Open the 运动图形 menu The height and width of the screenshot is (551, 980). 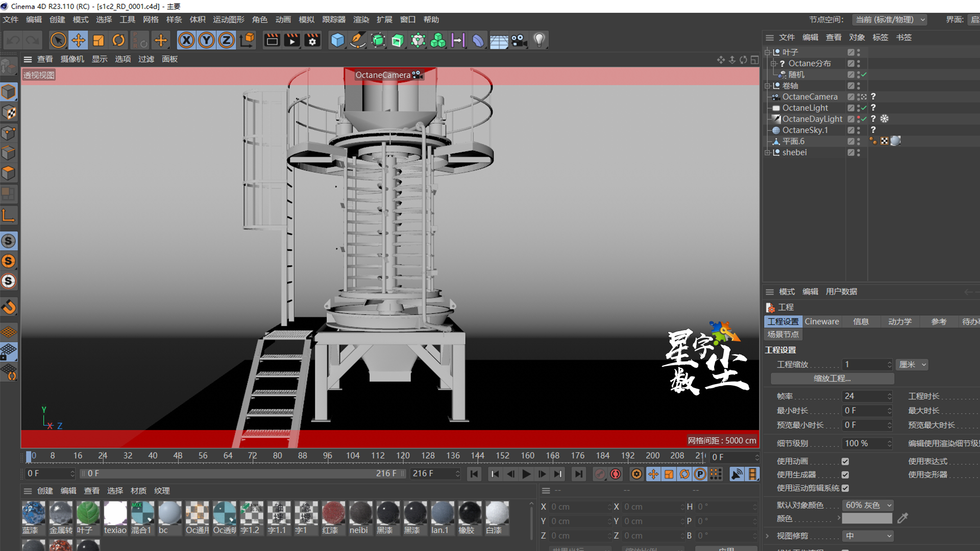point(229,19)
